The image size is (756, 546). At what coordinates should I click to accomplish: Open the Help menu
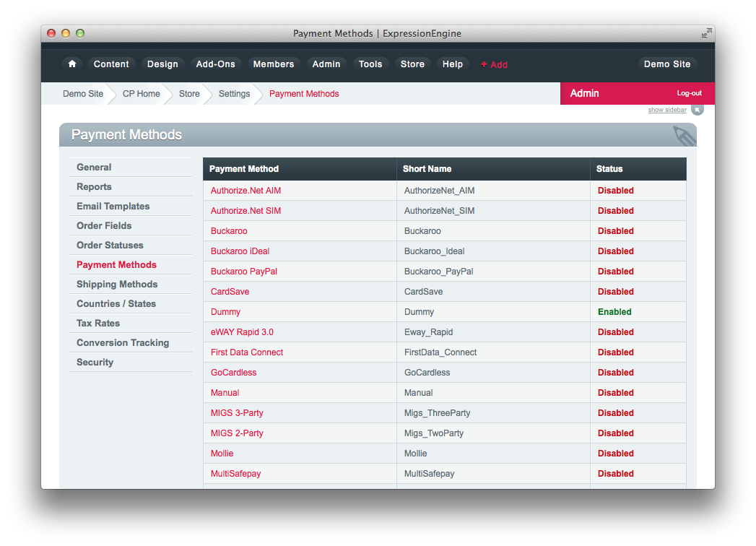(x=453, y=64)
